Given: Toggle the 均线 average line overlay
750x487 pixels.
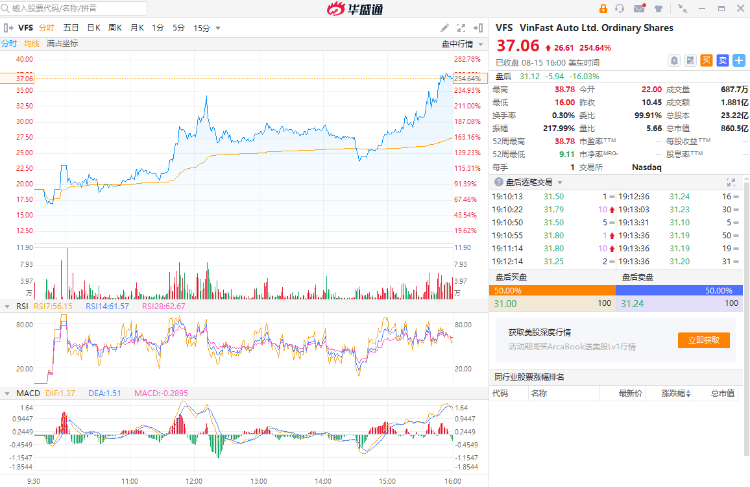Looking at the screenshot, I should [32, 44].
